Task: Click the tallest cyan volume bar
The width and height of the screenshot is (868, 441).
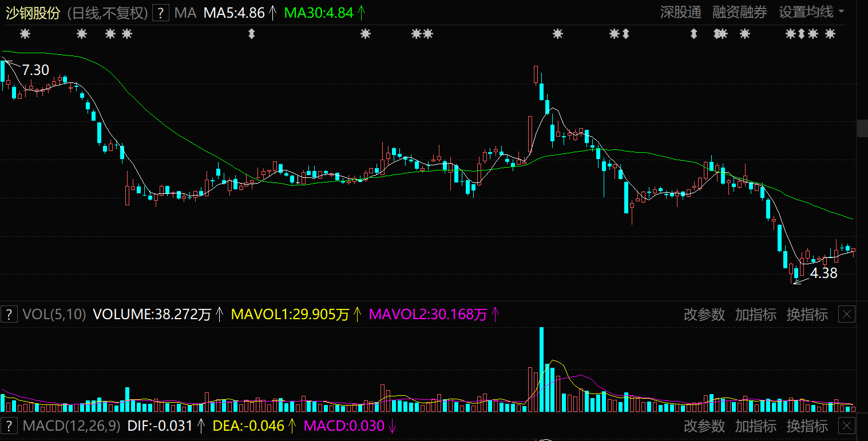Action: [541, 369]
